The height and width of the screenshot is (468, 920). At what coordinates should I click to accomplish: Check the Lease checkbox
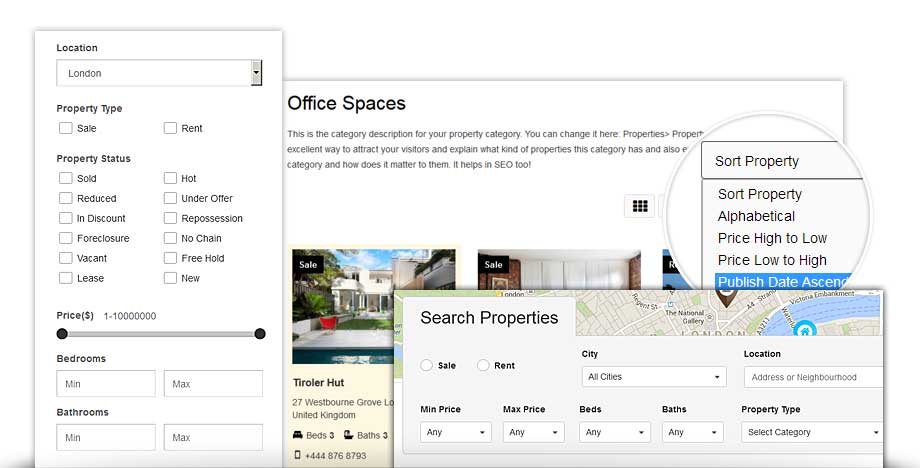click(x=66, y=278)
